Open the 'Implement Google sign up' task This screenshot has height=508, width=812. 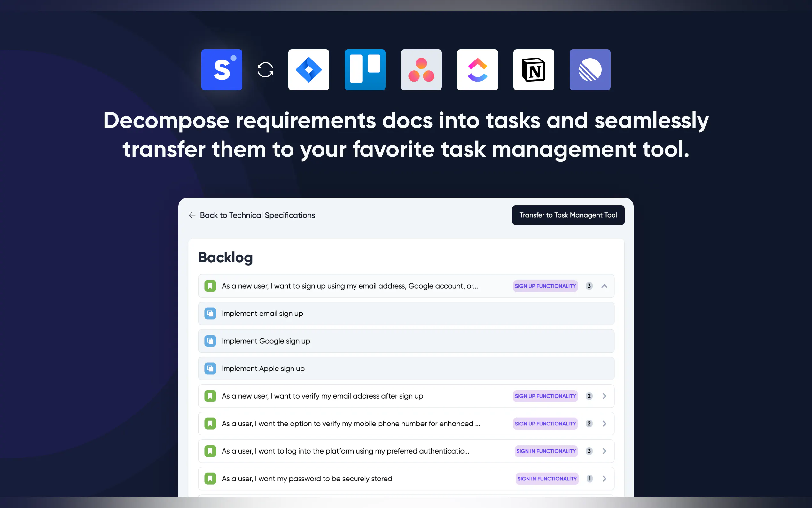pyautogui.click(x=406, y=341)
